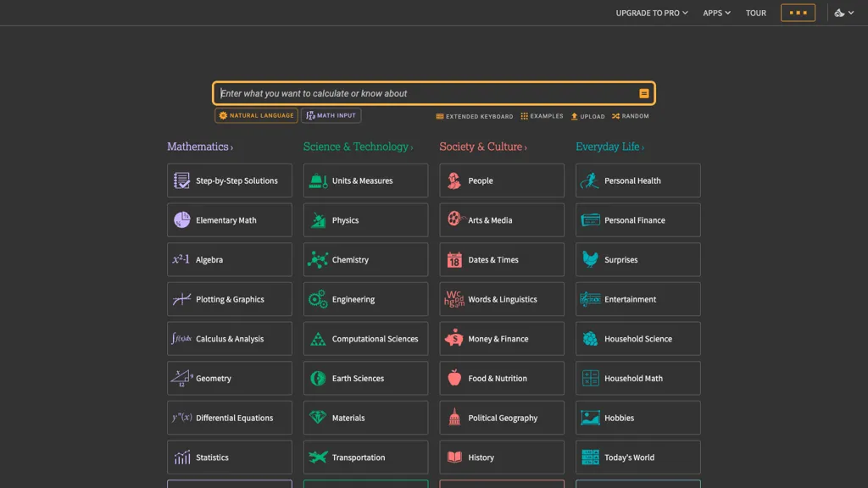The height and width of the screenshot is (488, 868).
Task: Open the Tour page from top navigation
Action: click(x=755, y=13)
